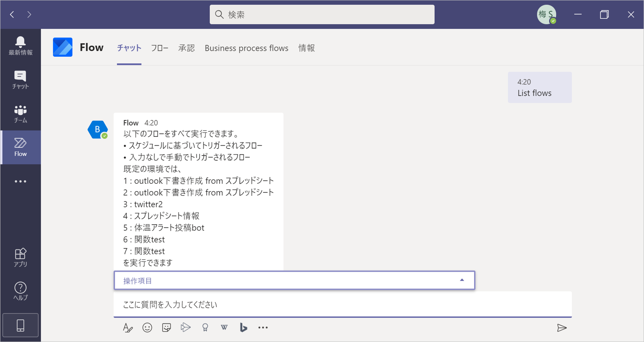Click list item 3 : twitter2
The height and width of the screenshot is (342, 644).
click(143, 204)
